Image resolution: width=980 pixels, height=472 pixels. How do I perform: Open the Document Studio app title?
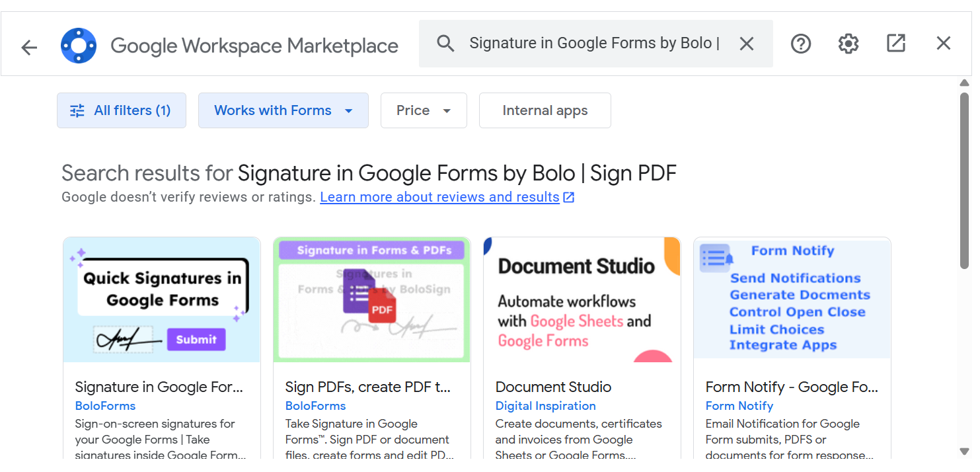pyautogui.click(x=554, y=387)
